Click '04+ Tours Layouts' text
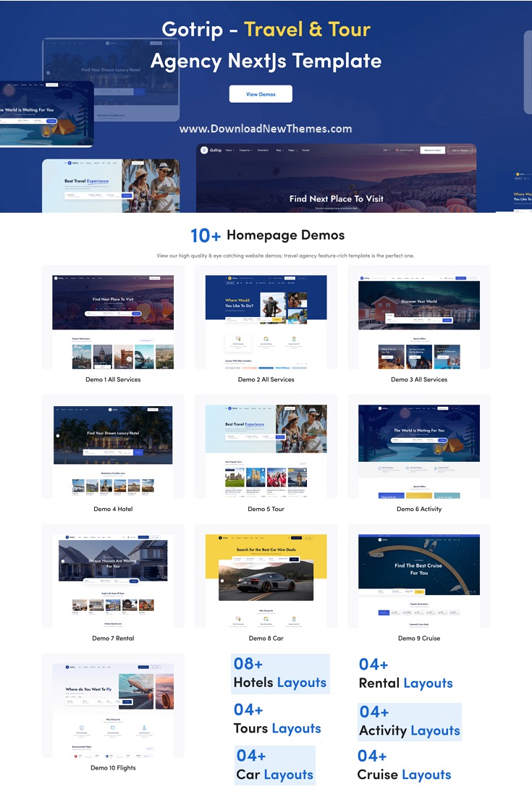Image resolution: width=532 pixels, height=797 pixels. 277,720
